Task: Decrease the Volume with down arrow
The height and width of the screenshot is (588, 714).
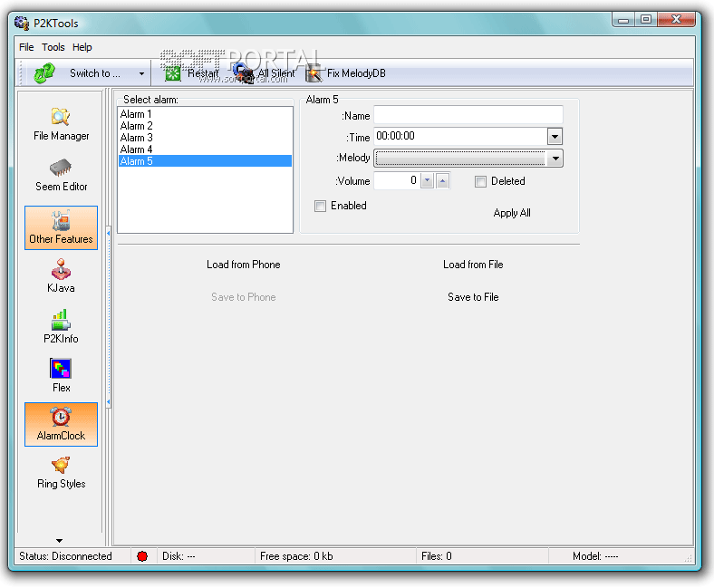Action: tap(427, 181)
